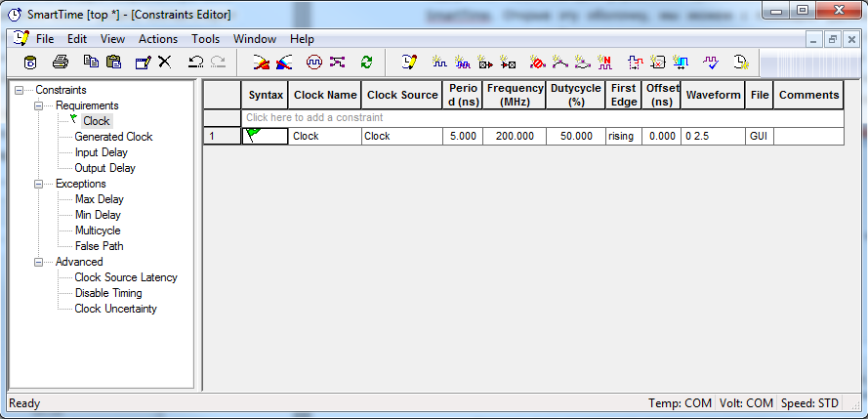The height and width of the screenshot is (419, 868).
Task: Open the Window menu
Action: tap(255, 39)
